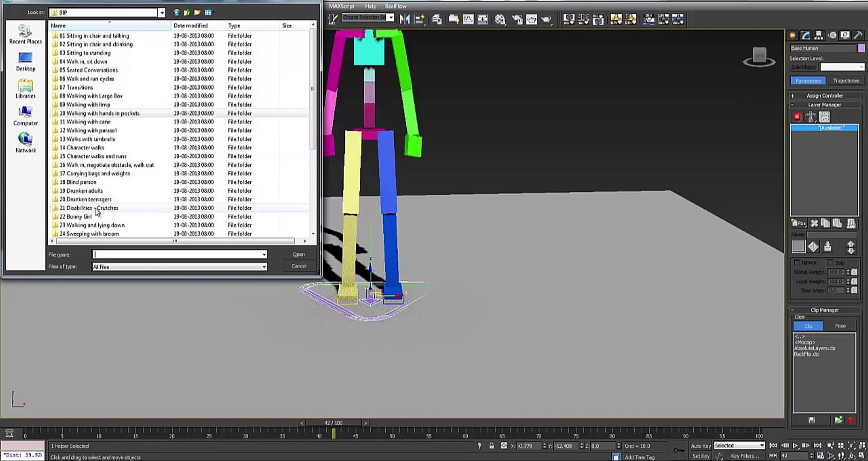Open the Curve Editor icon
This screenshot has height=461, width=868.
pyautogui.click(x=468, y=19)
